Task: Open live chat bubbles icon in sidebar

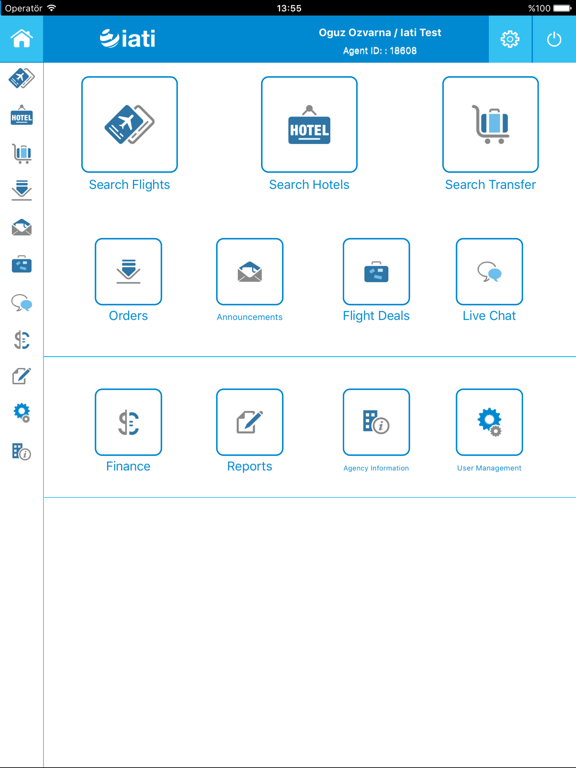Action: [x=22, y=303]
